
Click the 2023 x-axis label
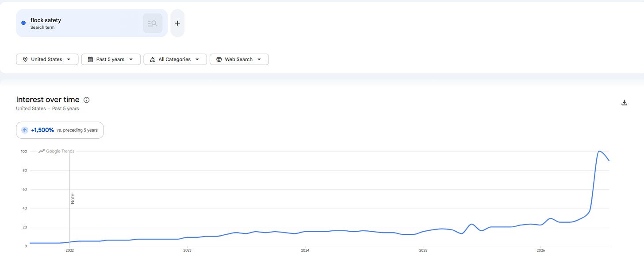(x=187, y=250)
